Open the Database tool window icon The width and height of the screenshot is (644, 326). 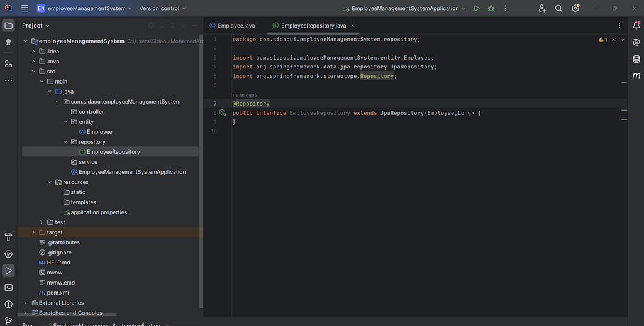[636, 59]
